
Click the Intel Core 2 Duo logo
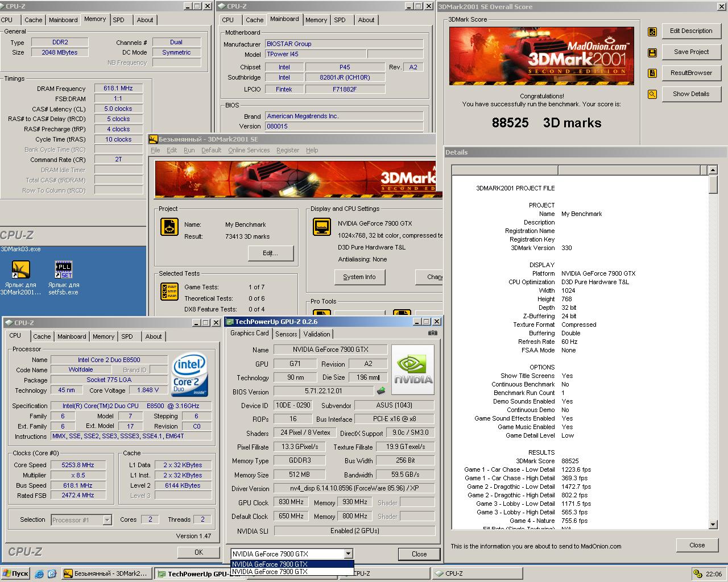coord(190,375)
